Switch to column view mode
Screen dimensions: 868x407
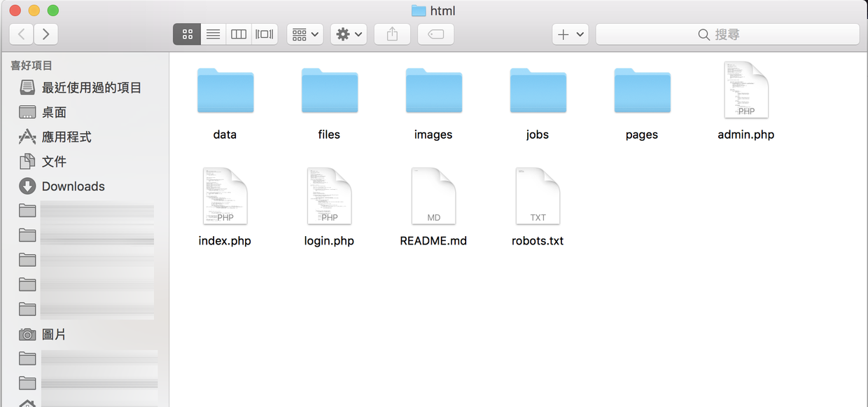(239, 34)
